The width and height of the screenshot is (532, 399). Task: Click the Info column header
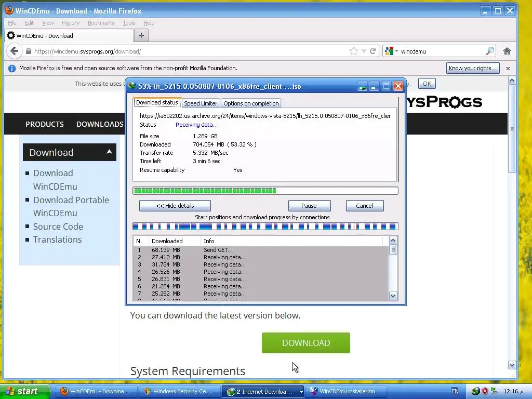tap(292, 241)
